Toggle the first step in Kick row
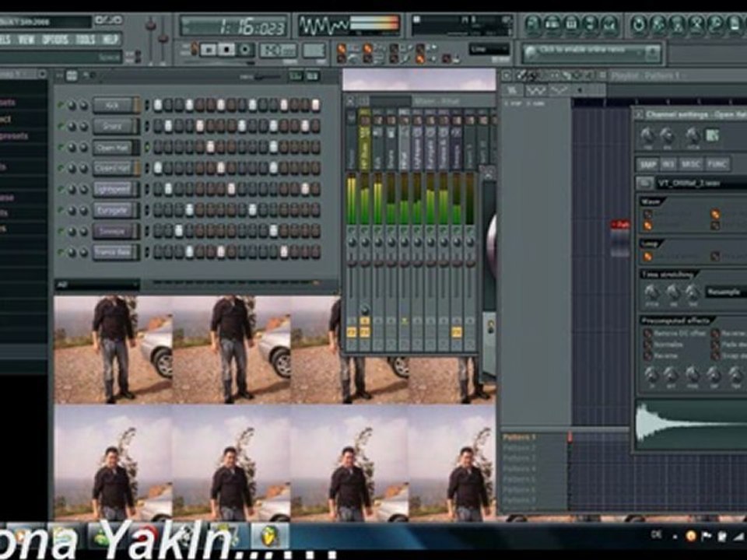The height and width of the screenshot is (560, 747). click(x=158, y=105)
